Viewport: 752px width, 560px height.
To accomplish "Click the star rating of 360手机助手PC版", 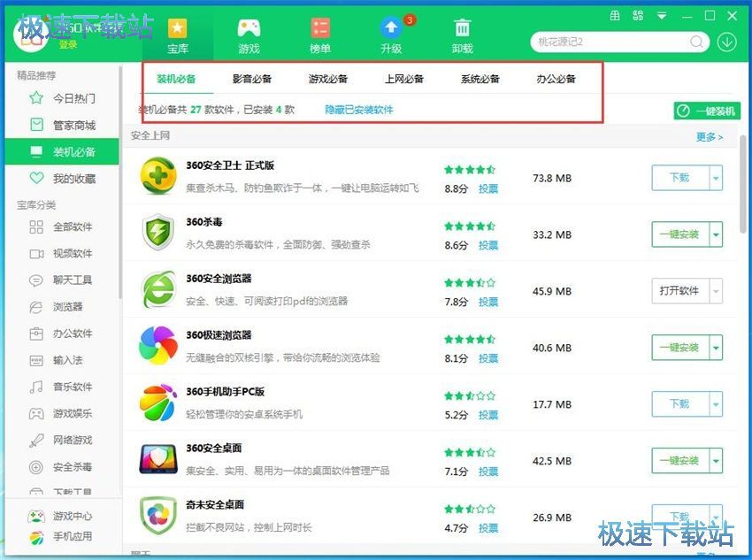I will (x=470, y=396).
